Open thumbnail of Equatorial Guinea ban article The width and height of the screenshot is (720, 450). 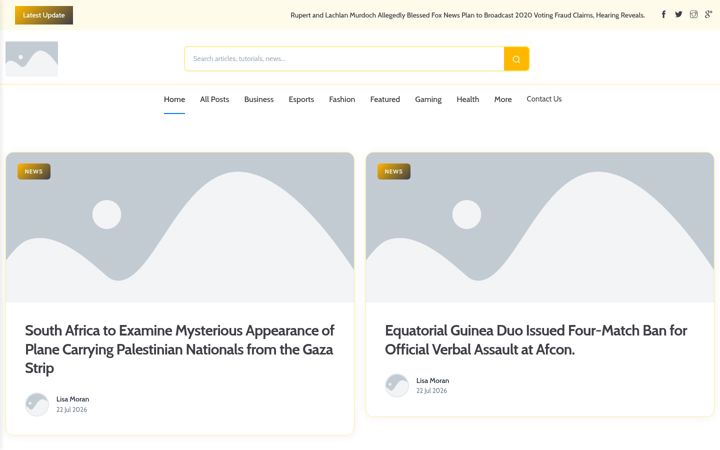pos(540,227)
